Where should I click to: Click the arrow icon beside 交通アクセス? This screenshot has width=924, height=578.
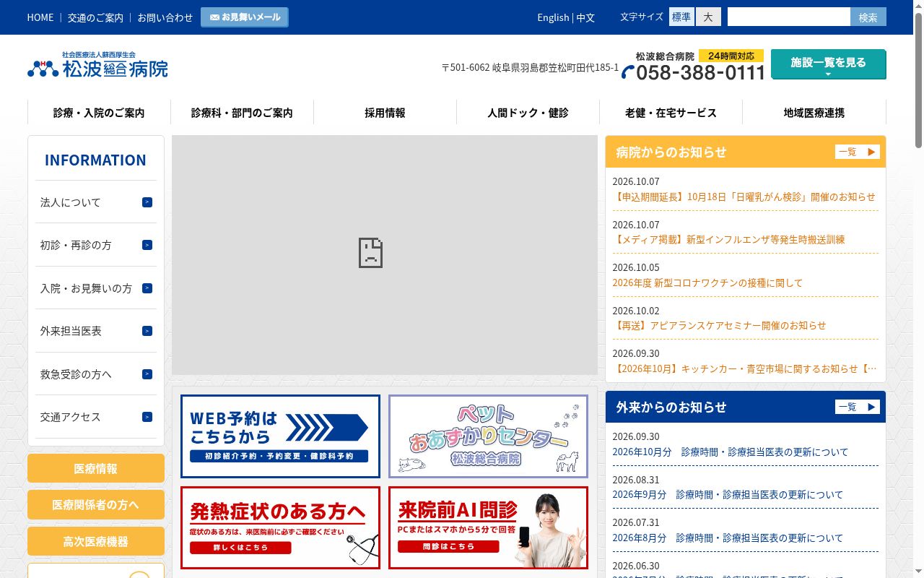147,417
